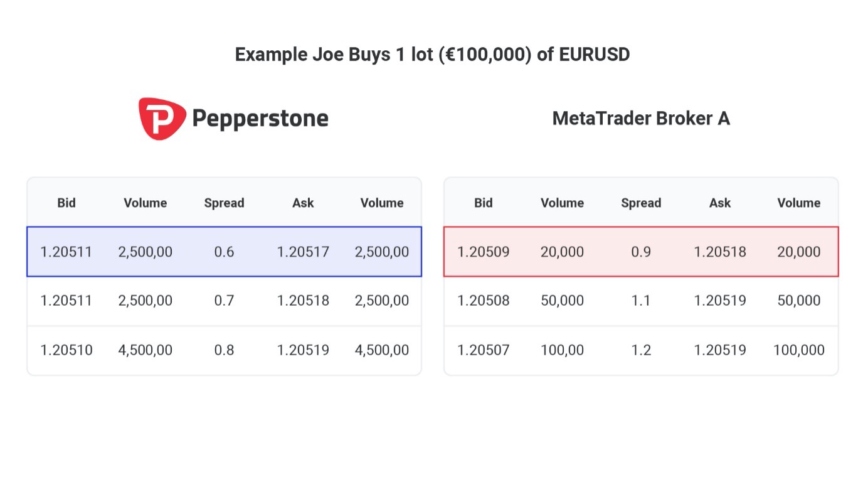This screenshot has width=868, height=489.
Task: Select Pepperstone ask price 1.20517
Action: click(x=303, y=252)
